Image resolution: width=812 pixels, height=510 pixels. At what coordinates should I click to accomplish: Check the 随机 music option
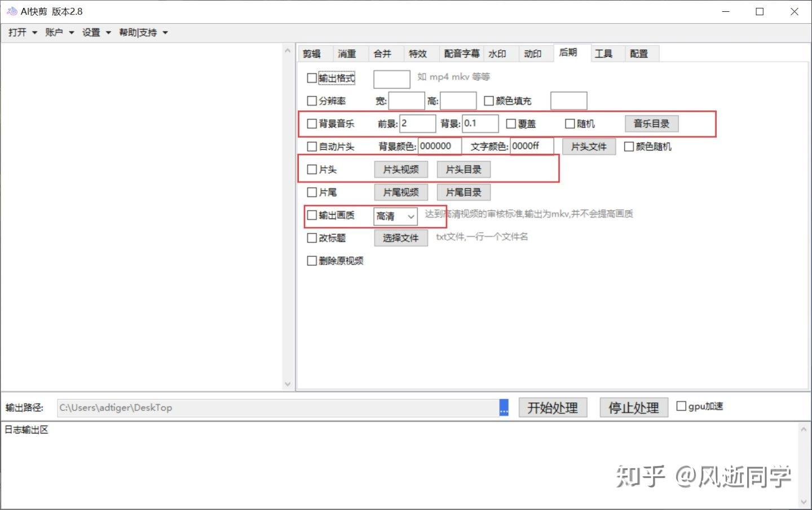[x=570, y=123]
